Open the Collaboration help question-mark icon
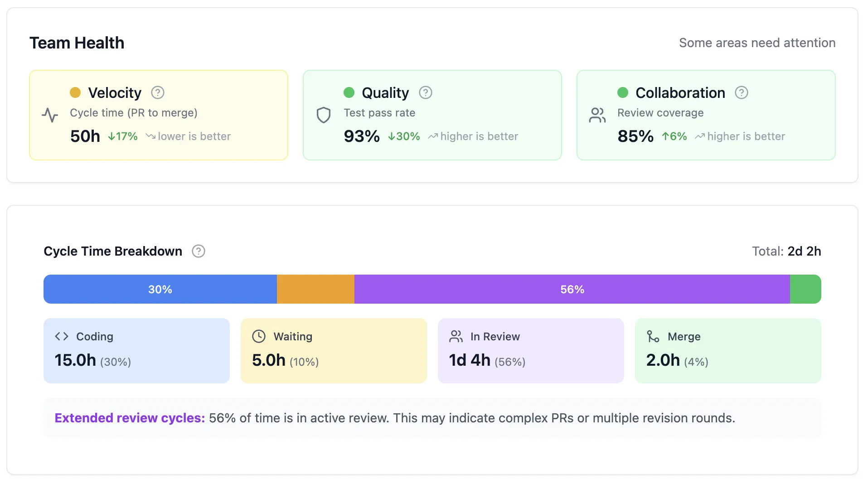Image resolution: width=868 pixels, height=484 pixels. click(x=741, y=92)
